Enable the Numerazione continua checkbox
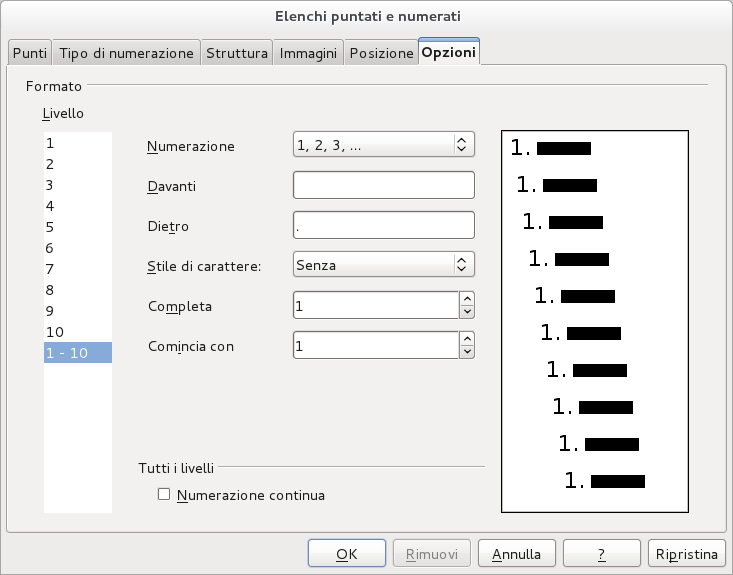Screen dimensions: 733x575 pos(164,494)
